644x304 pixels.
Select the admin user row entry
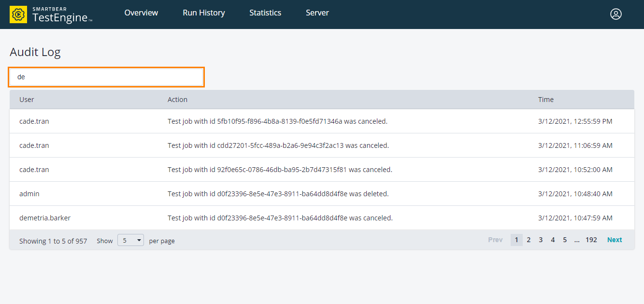(x=29, y=193)
